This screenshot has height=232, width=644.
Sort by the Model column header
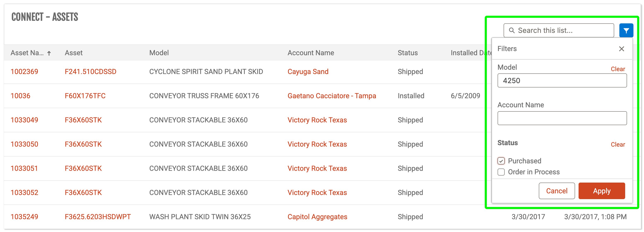[159, 53]
